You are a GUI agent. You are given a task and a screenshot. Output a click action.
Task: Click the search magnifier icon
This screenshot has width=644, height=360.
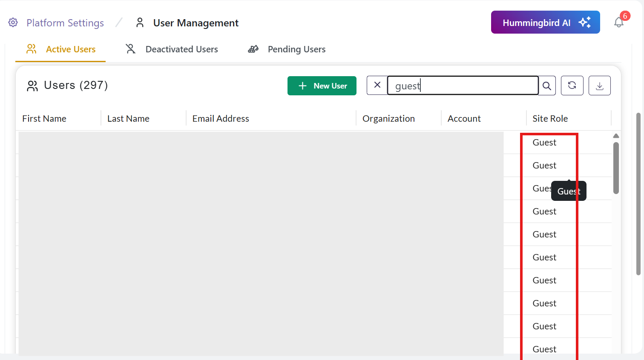coord(547,86)
